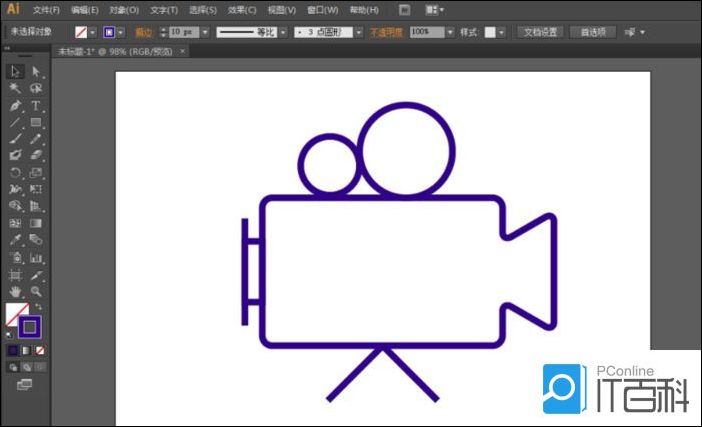Viewport: 702px width, 427px height.
Task: Select the Free Transform tool
Action: [x=36, y=189]
